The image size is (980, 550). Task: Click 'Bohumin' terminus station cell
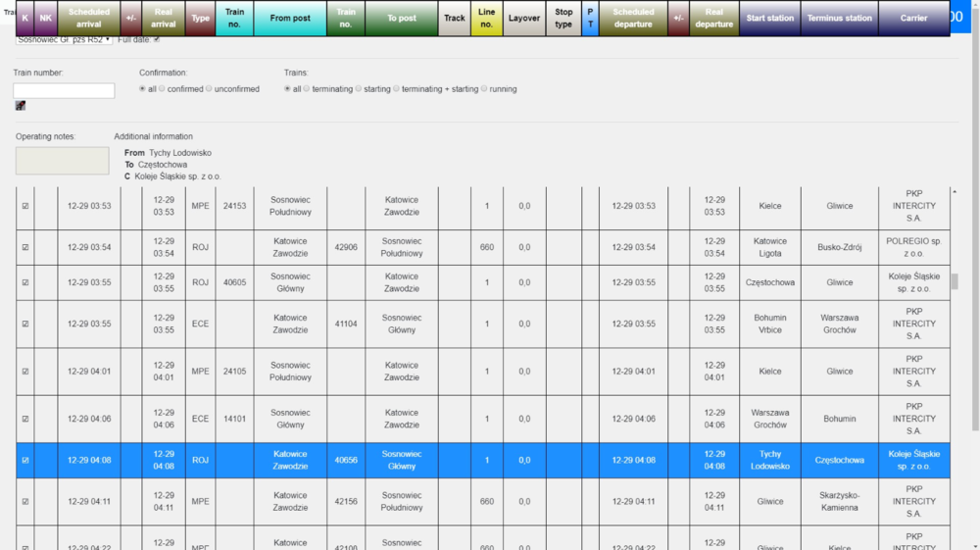840,419
